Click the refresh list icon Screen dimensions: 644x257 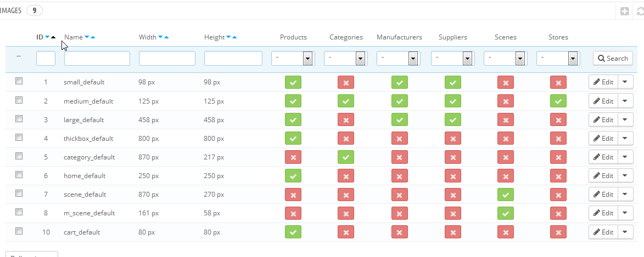(640, 11)
